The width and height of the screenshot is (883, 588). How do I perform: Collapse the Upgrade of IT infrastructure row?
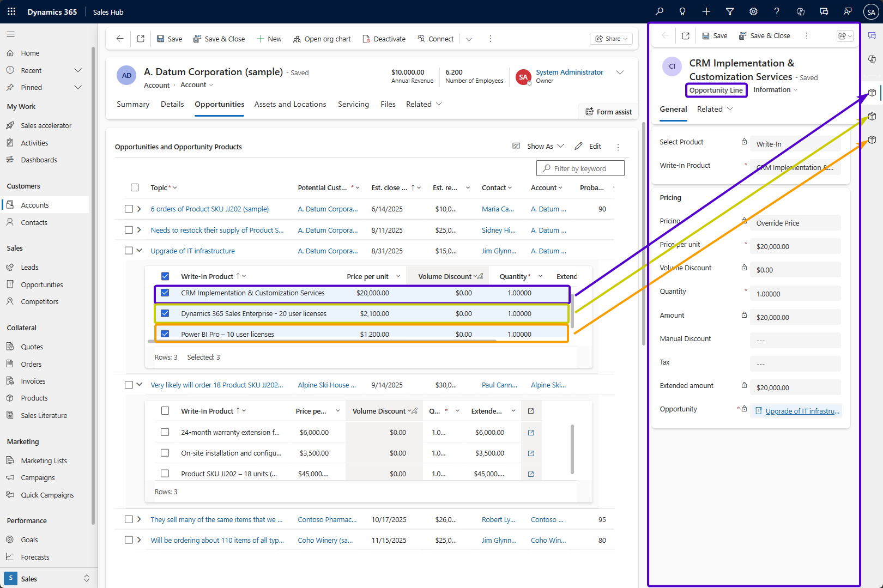click(x=140, y=251)
